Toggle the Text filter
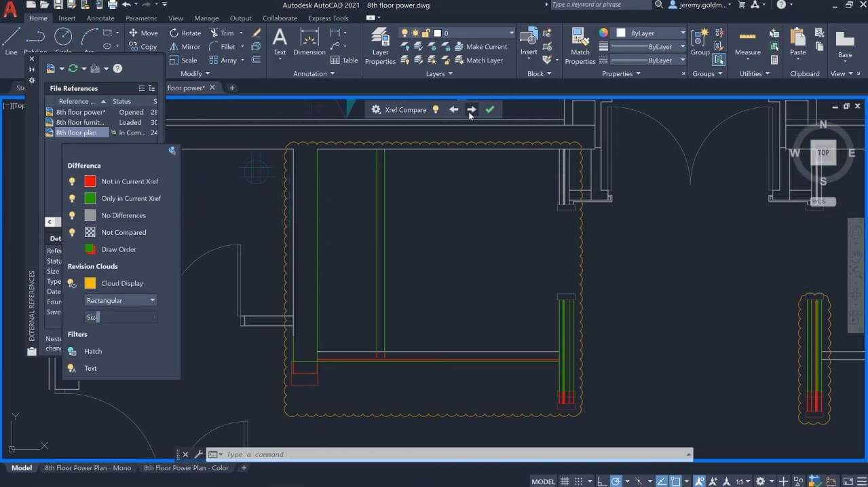The height and width of the screenshot is (487, 868). (72, 368)
